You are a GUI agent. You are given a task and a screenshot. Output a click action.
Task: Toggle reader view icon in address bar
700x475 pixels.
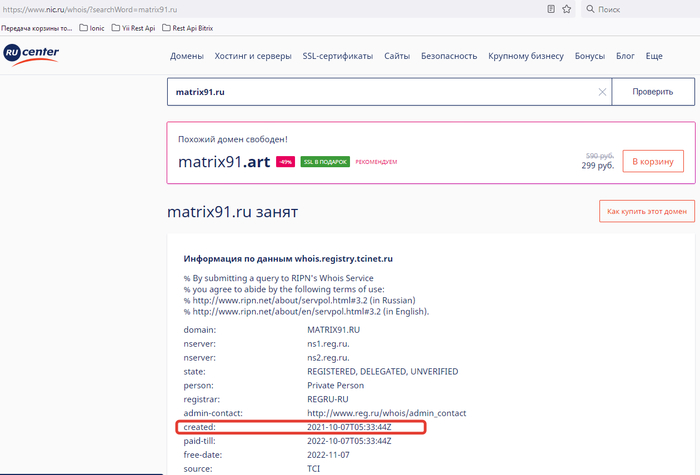pos(551,9)
